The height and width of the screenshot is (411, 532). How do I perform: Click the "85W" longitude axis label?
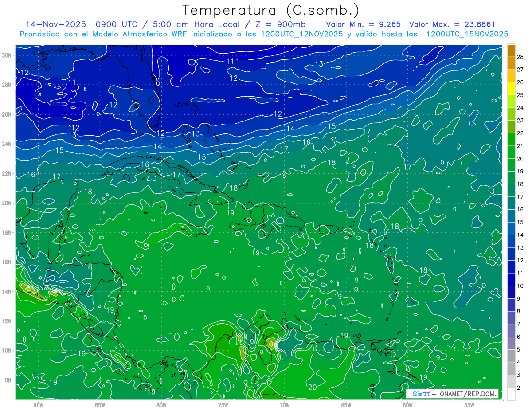pyautogui.click(x=100, y=405)
